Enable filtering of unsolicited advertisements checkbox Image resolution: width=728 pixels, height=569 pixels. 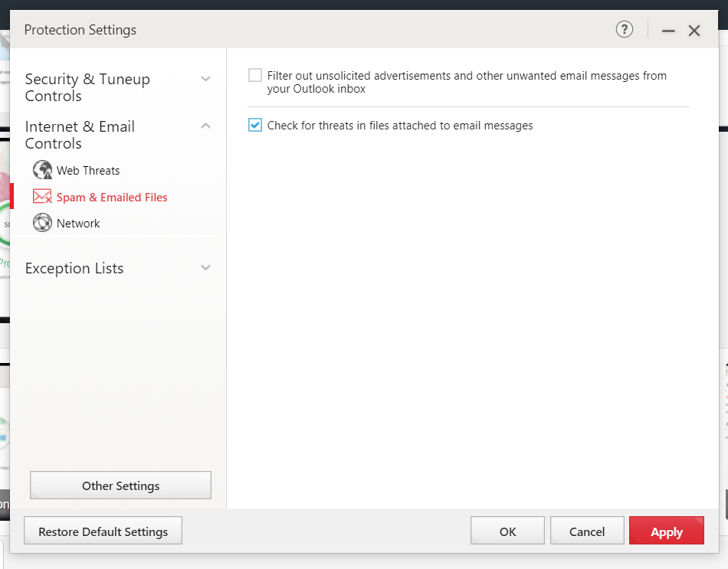coord(255,76)
